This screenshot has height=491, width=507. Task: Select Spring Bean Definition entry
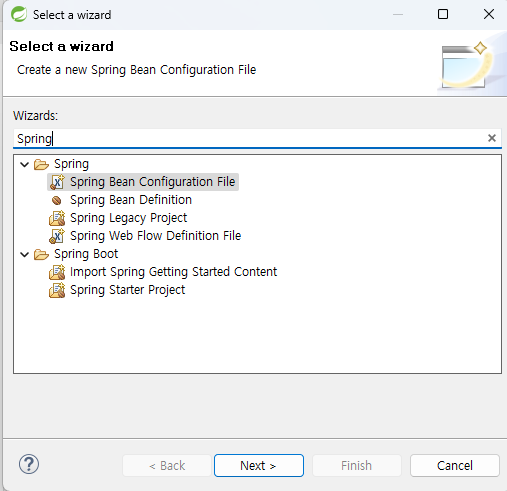tap(131, 200)
